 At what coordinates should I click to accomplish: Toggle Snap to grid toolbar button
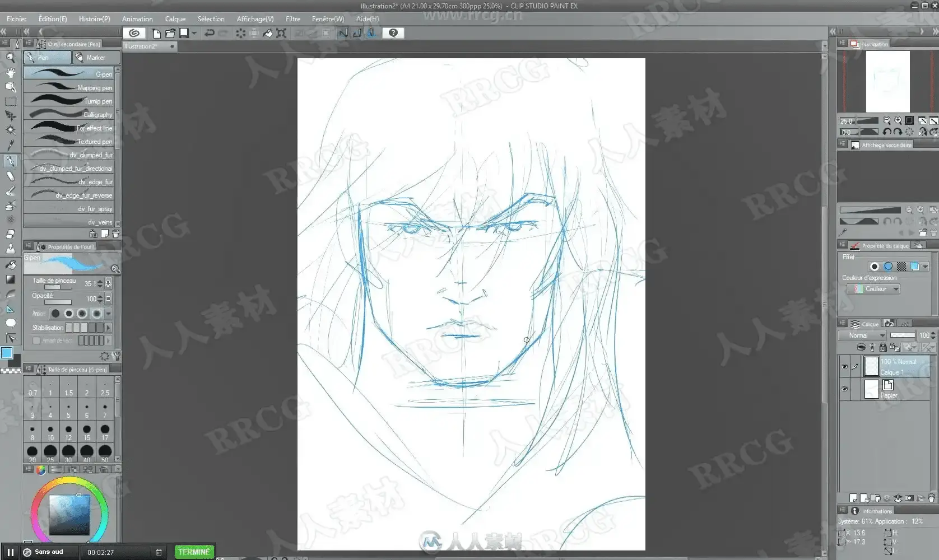point(370,33)
